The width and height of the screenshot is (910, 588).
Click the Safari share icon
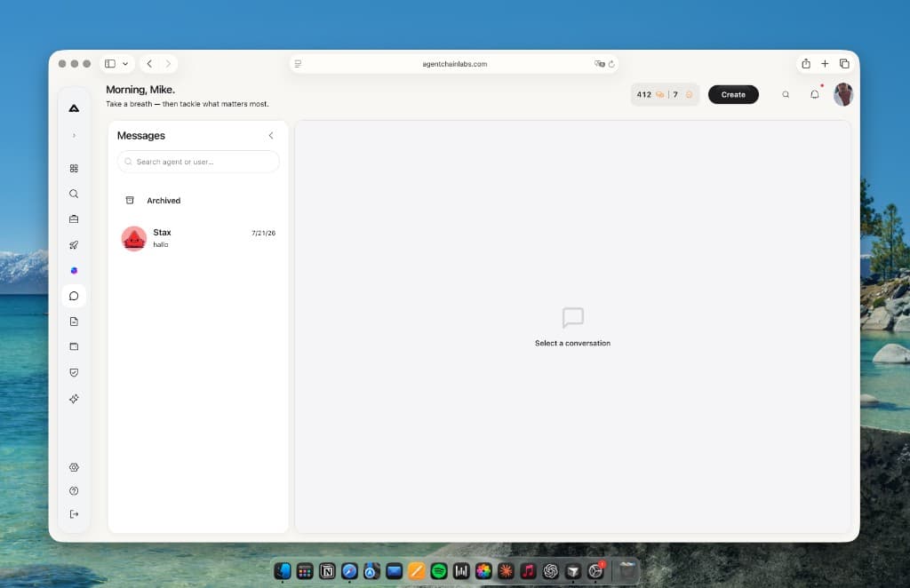click(x=805, y=64)
